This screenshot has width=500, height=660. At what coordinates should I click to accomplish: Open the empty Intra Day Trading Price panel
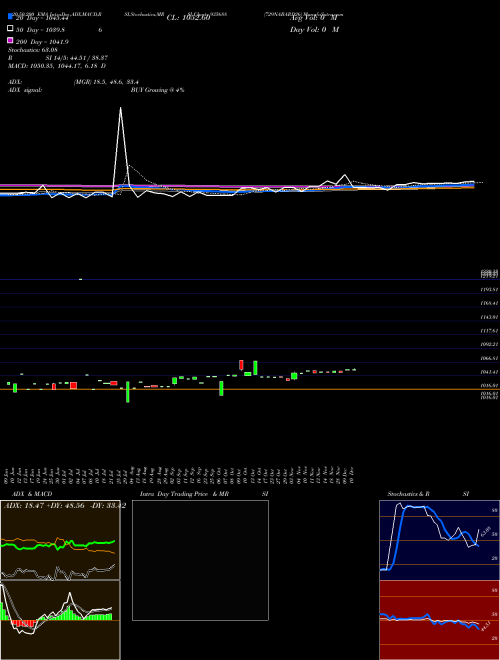point(200,560)
